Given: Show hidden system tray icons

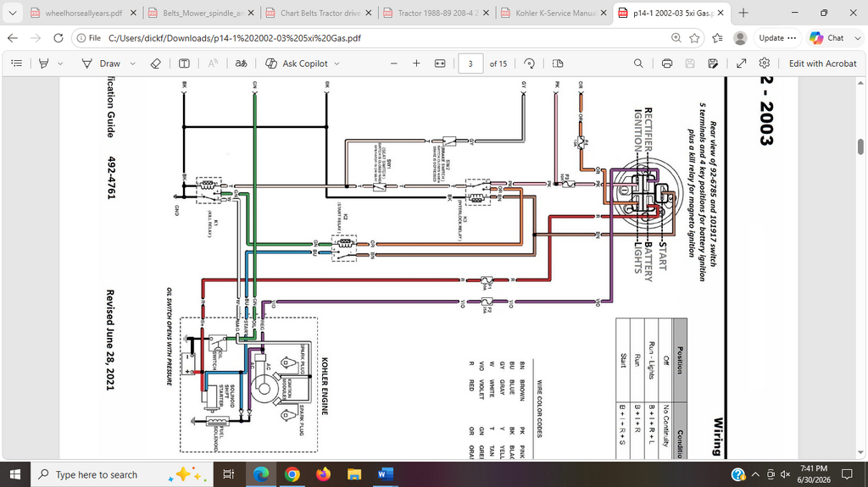Looking at the screenshot, I should (x=755, y=474).
